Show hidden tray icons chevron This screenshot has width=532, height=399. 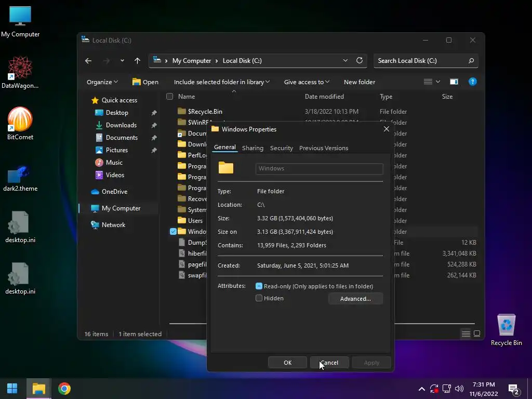(421, 389)
